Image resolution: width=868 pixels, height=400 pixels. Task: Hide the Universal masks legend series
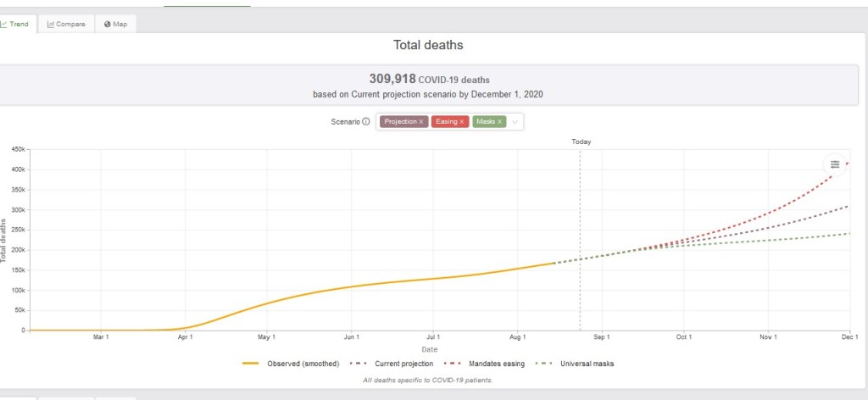click(587, 364)
